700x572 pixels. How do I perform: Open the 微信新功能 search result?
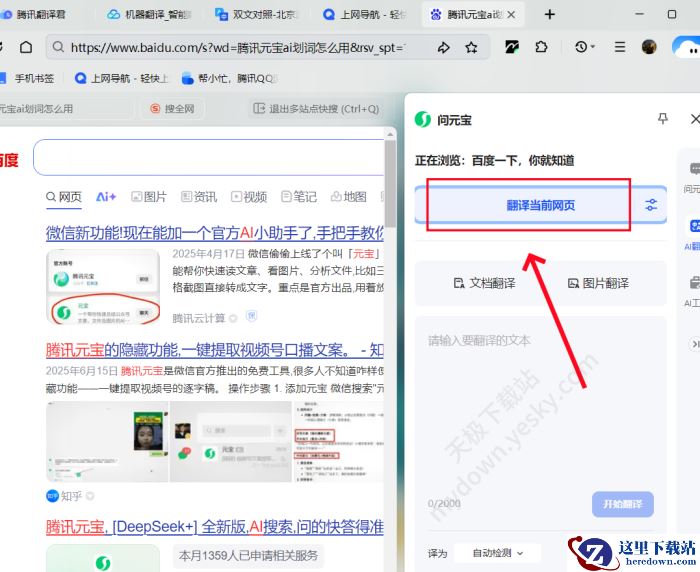point(215,233)
